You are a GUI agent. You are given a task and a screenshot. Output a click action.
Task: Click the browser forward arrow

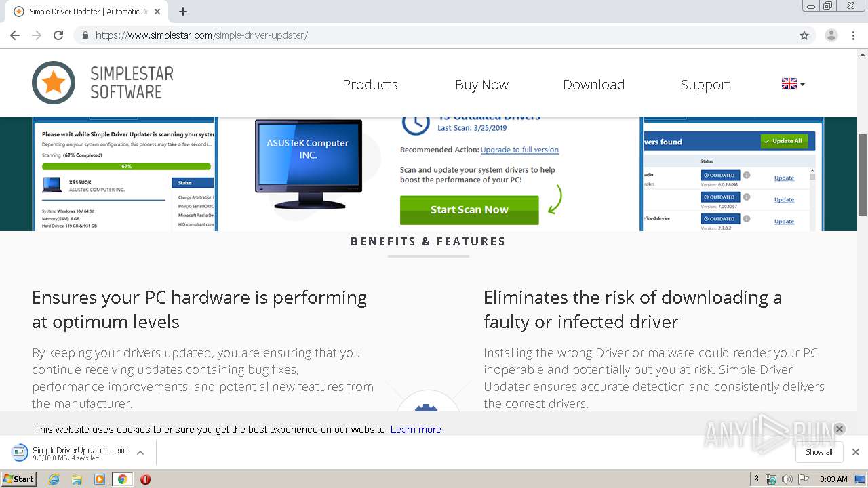coord(37,35)
